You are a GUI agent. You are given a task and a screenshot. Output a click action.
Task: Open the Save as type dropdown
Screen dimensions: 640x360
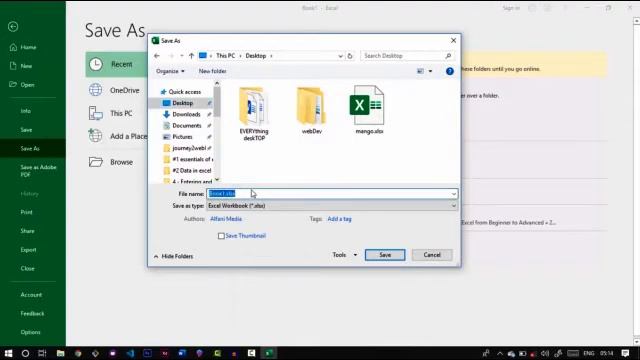tap(332, 206)
